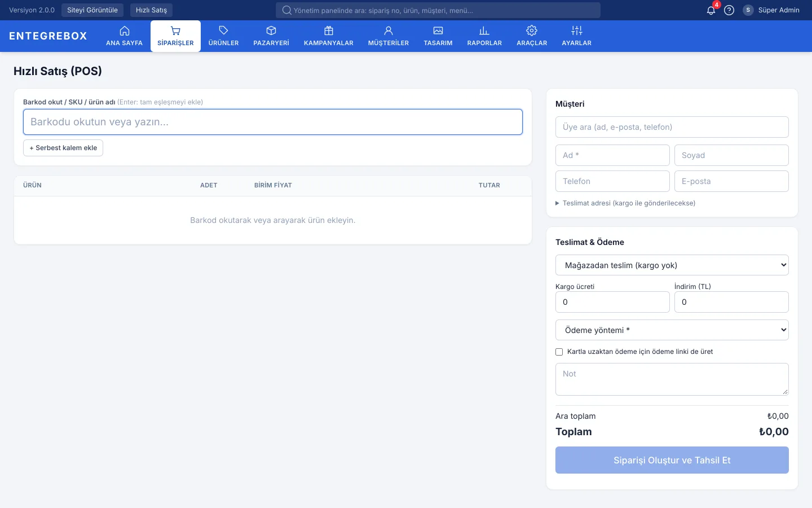The width and height of the screenshot is (812, 508).
Task: Click the search magnifier icon
Action: pos(286,10)
